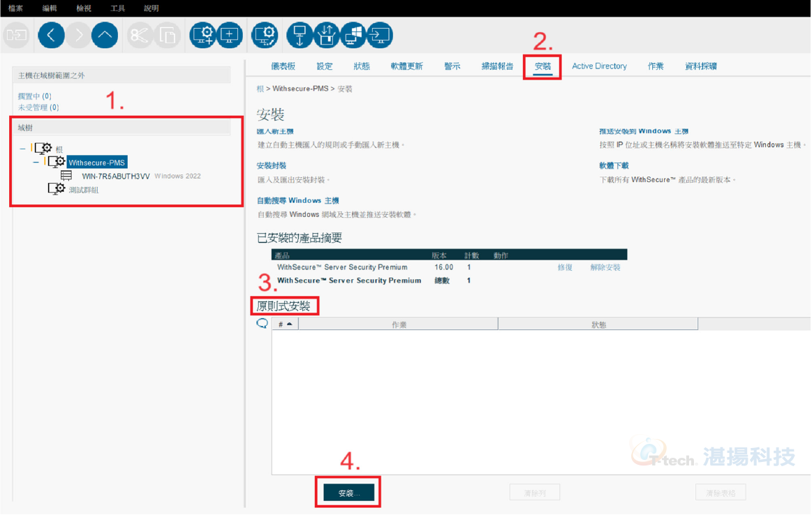This screenshot has width=812, height=515.
Task: Click the add host monitor-plus icon
Action: (230, 35)
